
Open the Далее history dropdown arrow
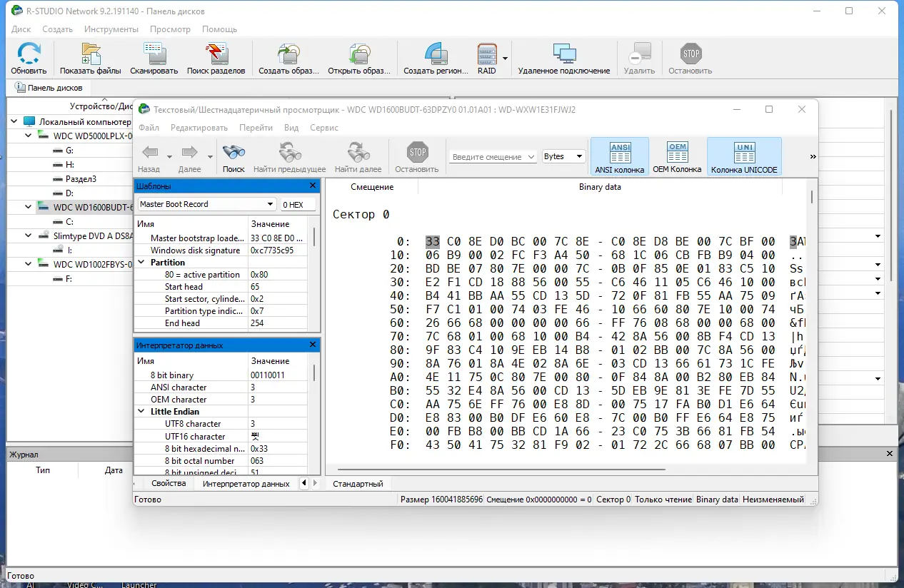210,156
